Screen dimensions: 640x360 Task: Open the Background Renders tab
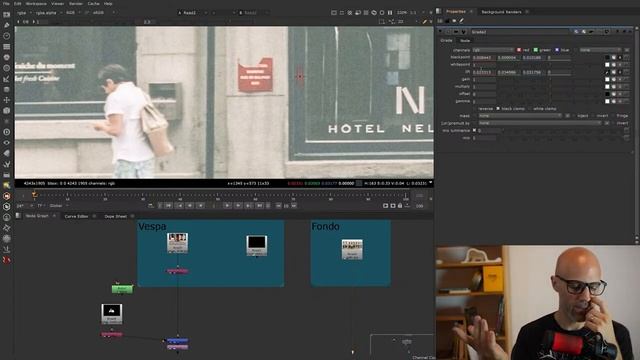click(501, 12)
